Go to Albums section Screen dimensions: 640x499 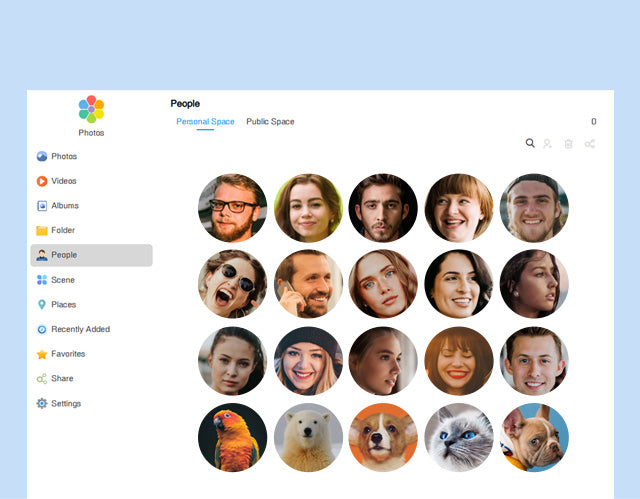[x=64, y=206]
